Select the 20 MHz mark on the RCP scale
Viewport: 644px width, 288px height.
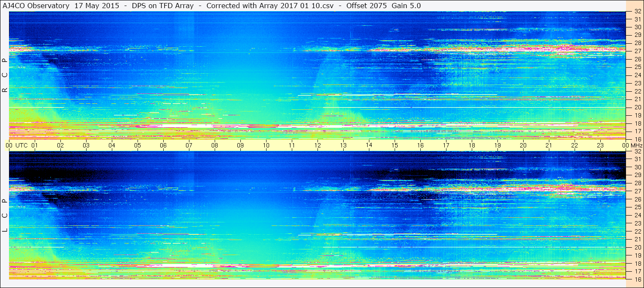point(637,107)
